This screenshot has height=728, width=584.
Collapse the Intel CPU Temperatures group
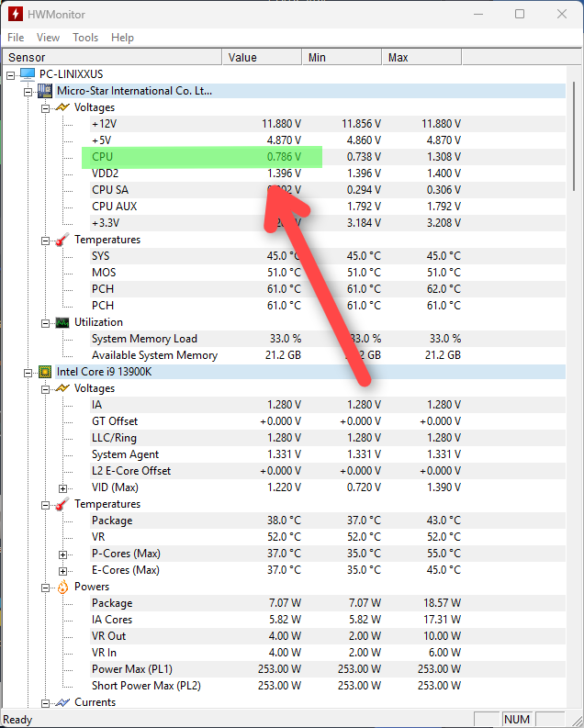tap(46, 505)
